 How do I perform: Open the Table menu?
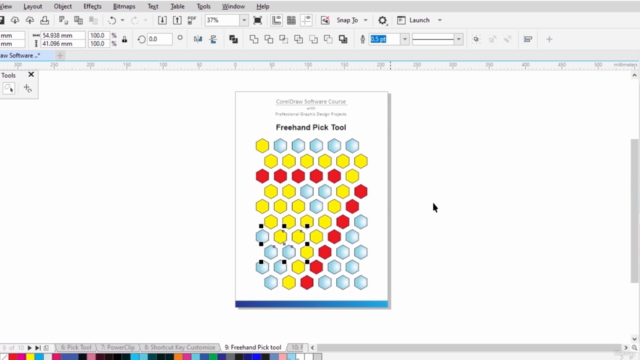click(x=177, y=7)
